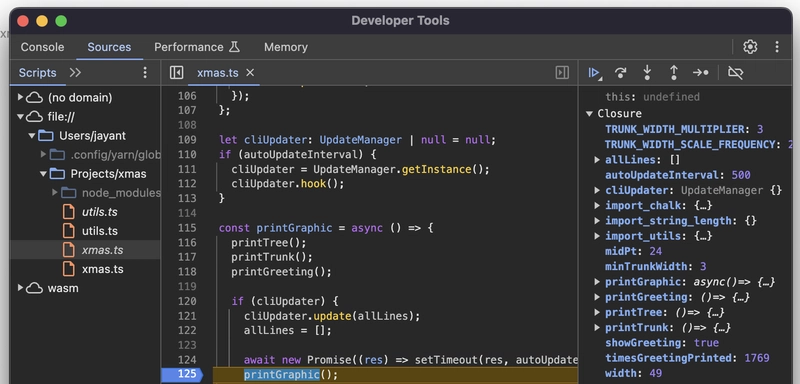Click the node_modules folder icon

(68, 193)
